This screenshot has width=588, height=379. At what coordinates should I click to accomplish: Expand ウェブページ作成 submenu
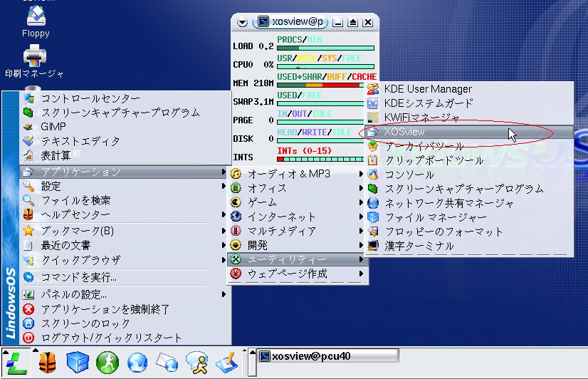point(298,274)
